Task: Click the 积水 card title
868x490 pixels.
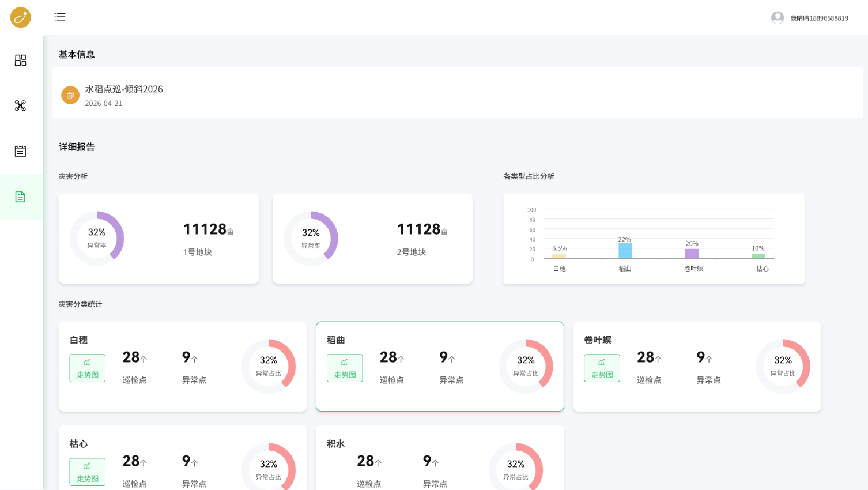Action: click(x=336, y=444)
